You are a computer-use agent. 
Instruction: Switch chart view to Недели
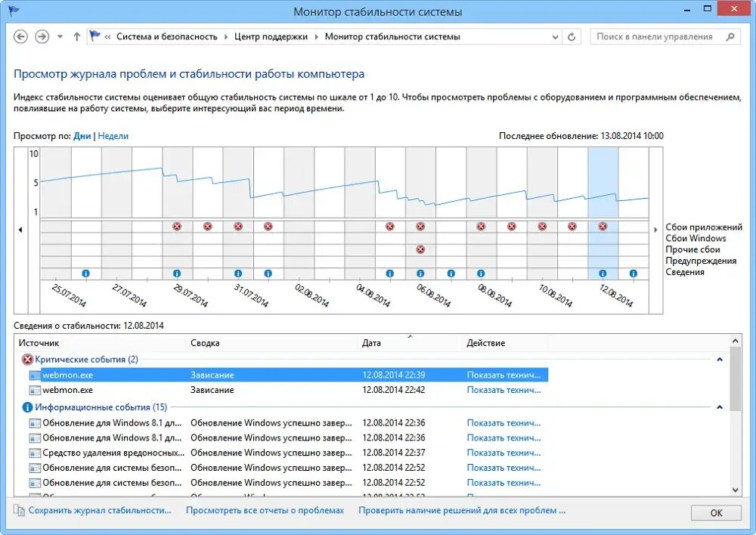pyautogui.click(x=113, y=136)
